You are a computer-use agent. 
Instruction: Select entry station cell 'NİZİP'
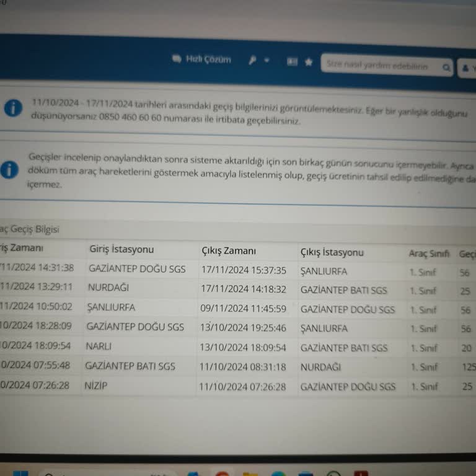[x=96, y=386]
